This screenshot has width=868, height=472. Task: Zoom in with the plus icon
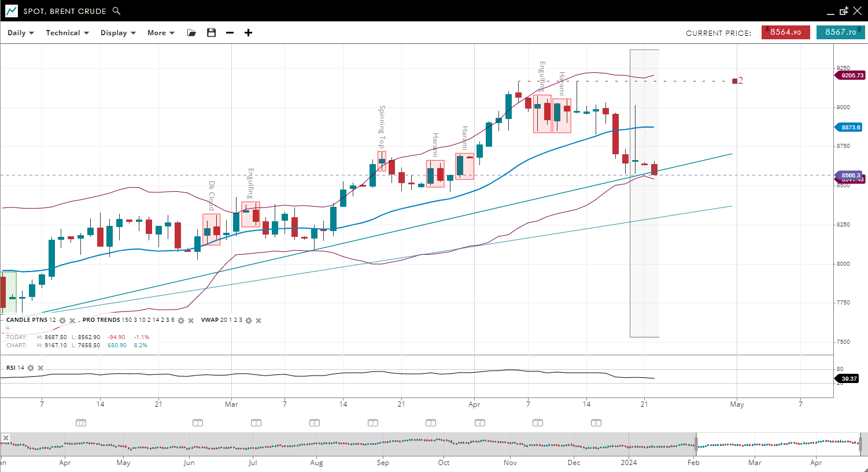248,33
